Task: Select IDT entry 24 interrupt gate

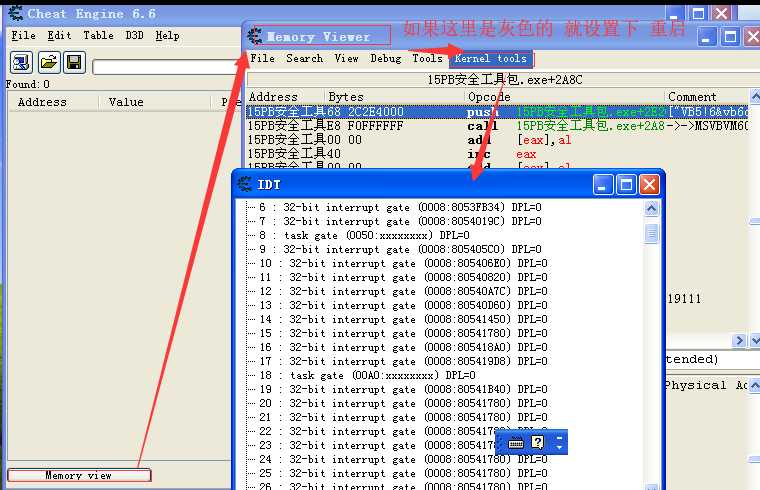Action: pos(403,459)
